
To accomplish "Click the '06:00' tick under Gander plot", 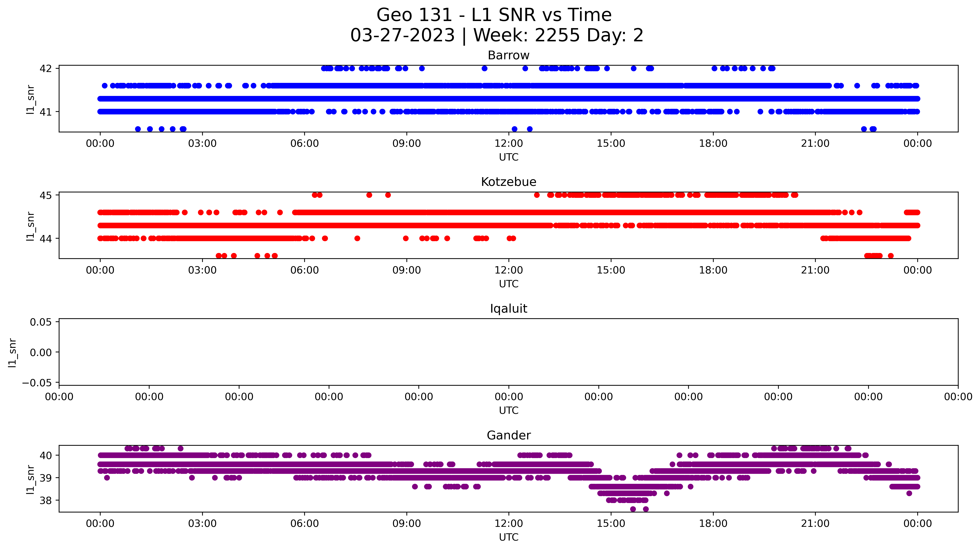I will (304, 524).
